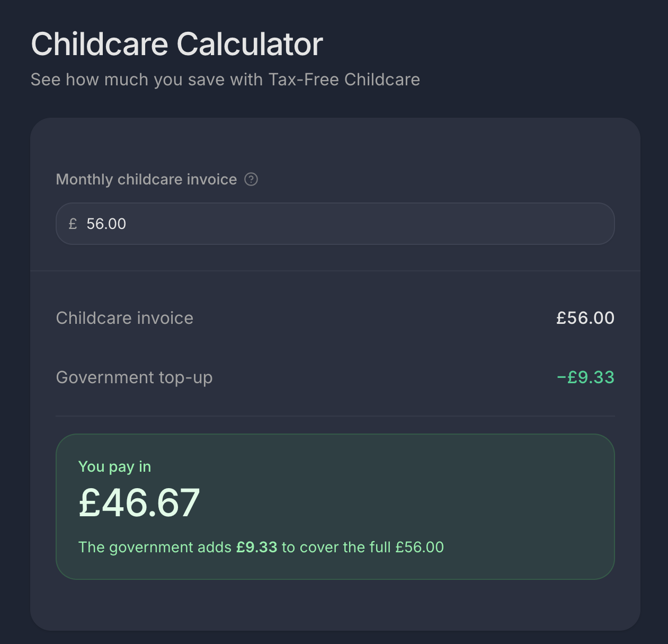Click the help icon beside Monthly childcare invoice
Viewport: 668px width, 644px height.
(x=251, y=180)
